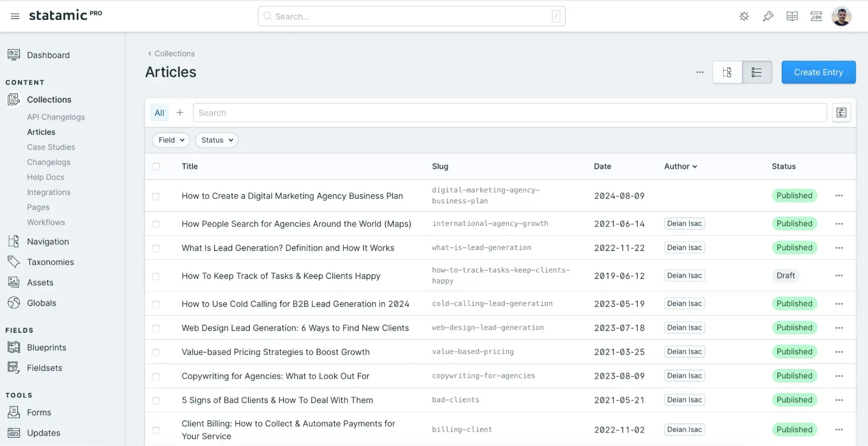Go back to Collections breadcrumb
Image resolution: width=868 pixels, height=446 pixels.
171,53
